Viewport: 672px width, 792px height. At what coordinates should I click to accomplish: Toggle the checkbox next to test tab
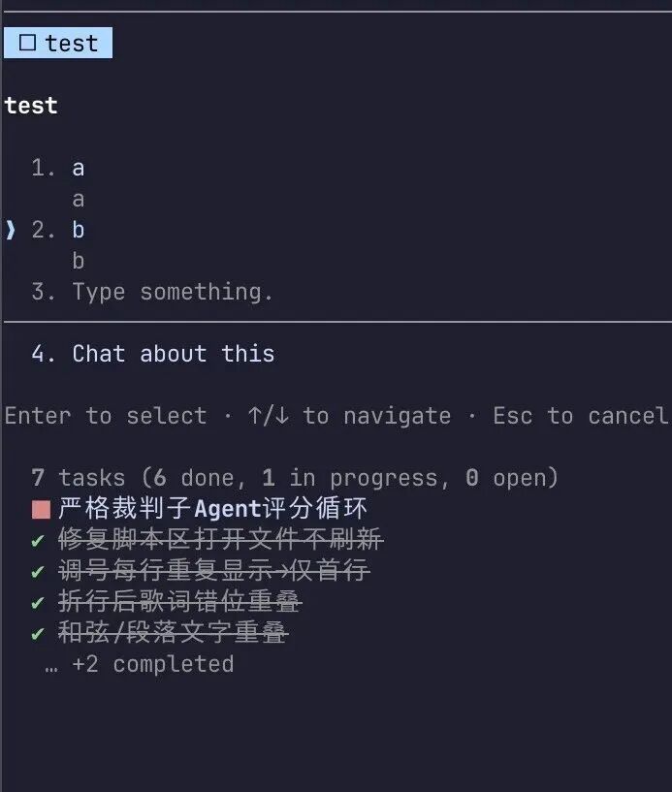tap(27, 43)
